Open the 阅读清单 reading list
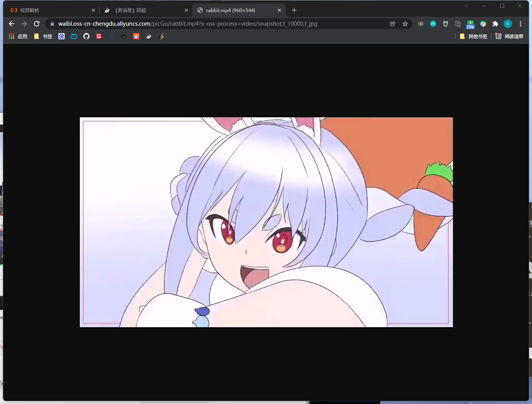Viewport: 532px width, 404px height. [x=509, y=36]
